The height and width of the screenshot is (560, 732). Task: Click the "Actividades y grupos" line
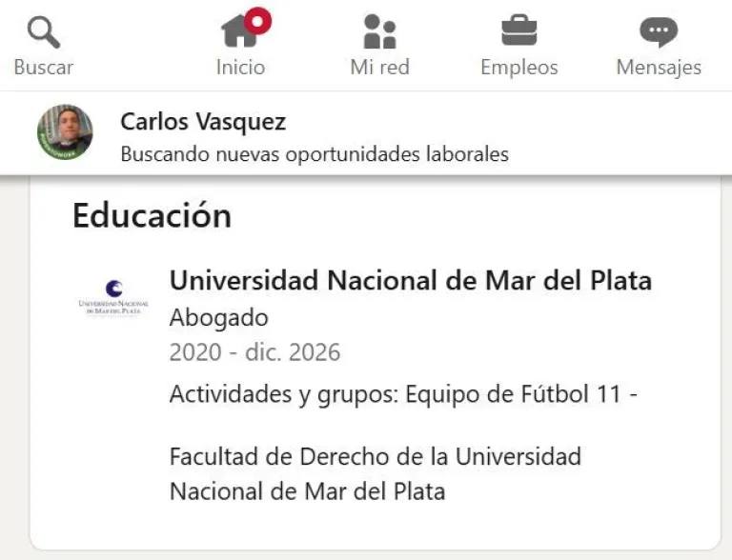[402, 393]
